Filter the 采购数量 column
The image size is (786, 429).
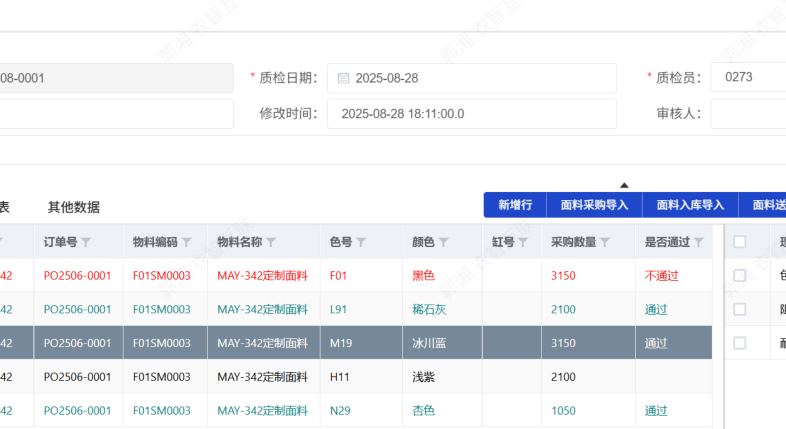(x=605, y=243)
